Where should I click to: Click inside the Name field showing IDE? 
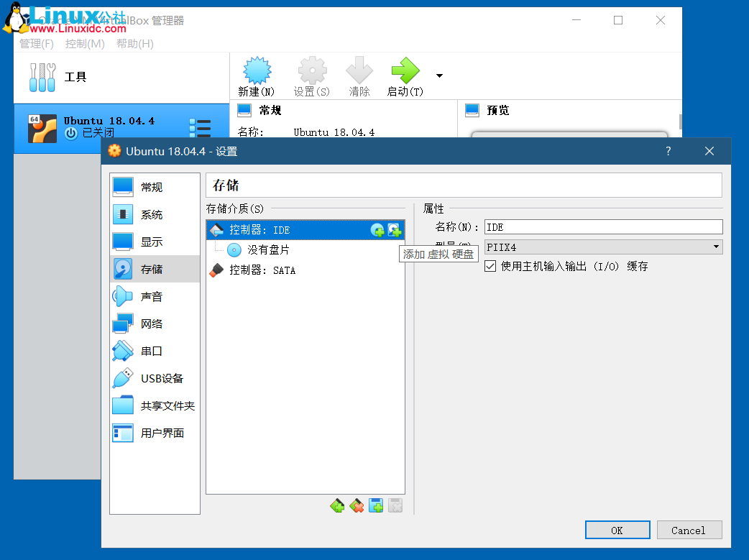[x=602, y=226]
